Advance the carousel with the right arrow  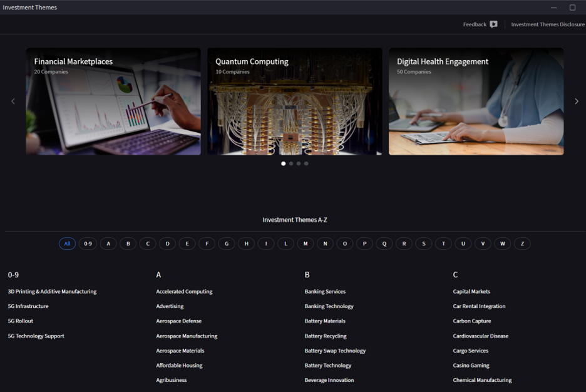pyautogui.click(x=576, y=101)
